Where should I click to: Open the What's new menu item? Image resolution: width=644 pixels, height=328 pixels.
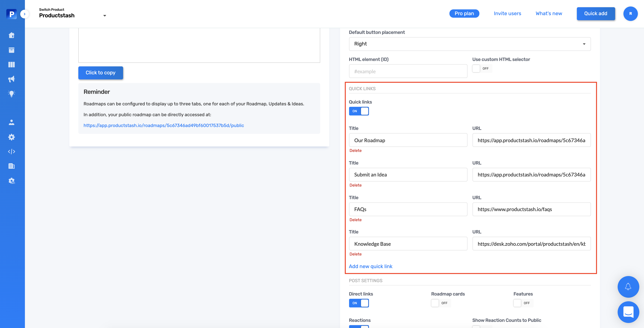(549, 14)
